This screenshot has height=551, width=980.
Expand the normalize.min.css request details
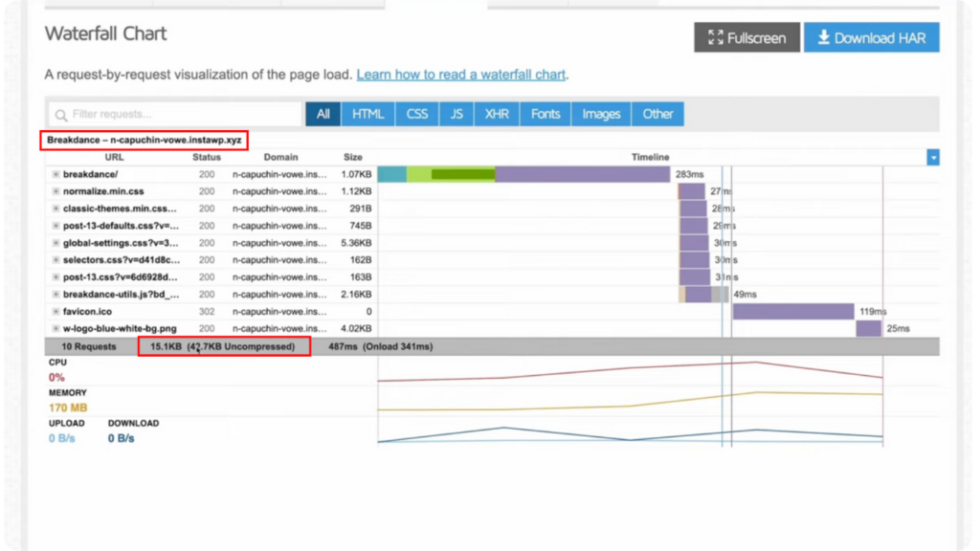(x=56, y=191)
